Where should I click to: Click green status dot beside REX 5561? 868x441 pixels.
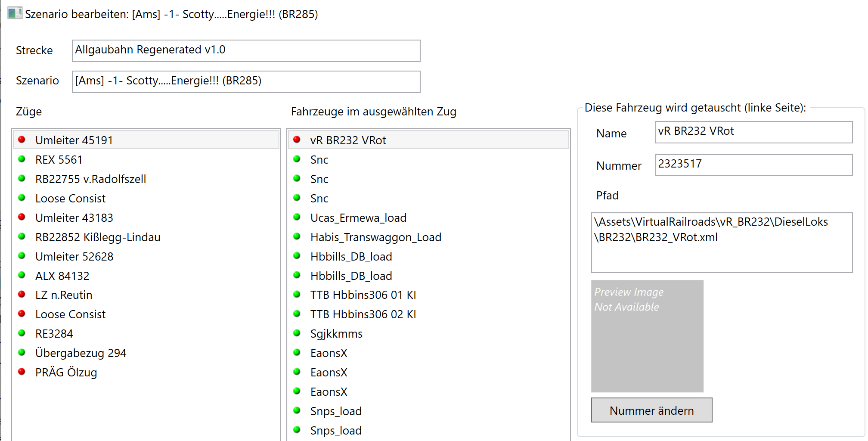point(22,159)
